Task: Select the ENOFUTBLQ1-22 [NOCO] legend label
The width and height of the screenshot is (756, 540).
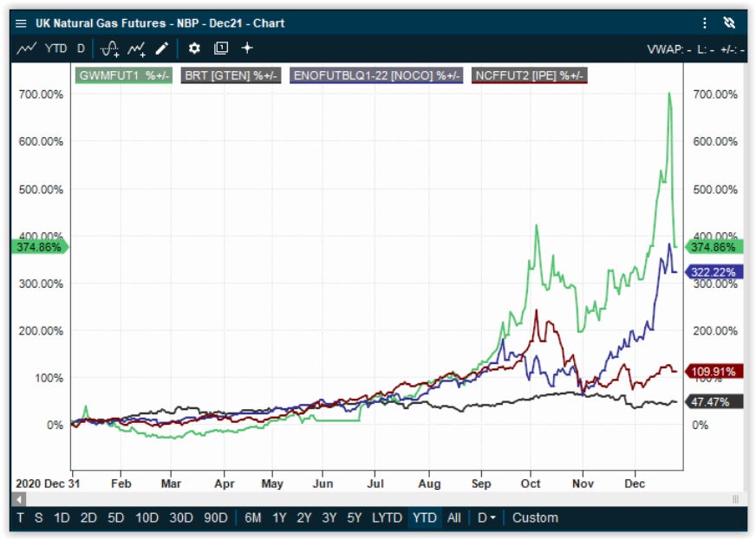Action: click(376, 75)
